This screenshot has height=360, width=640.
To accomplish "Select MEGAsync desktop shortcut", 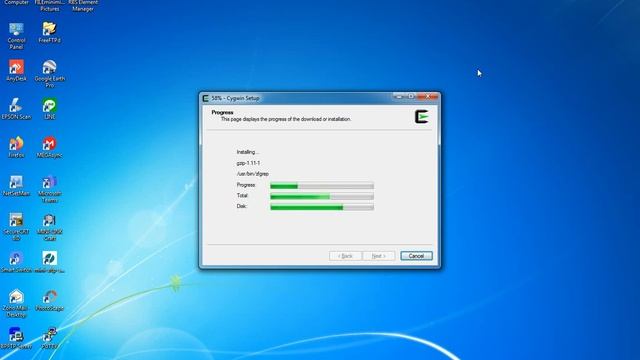I will [49, 147].
